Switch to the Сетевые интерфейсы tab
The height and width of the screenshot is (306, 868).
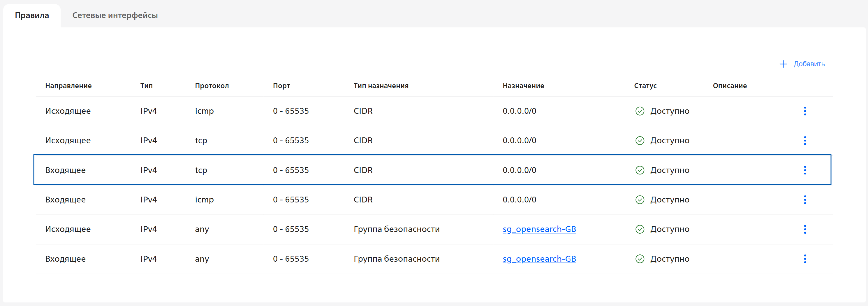[115, 15]
